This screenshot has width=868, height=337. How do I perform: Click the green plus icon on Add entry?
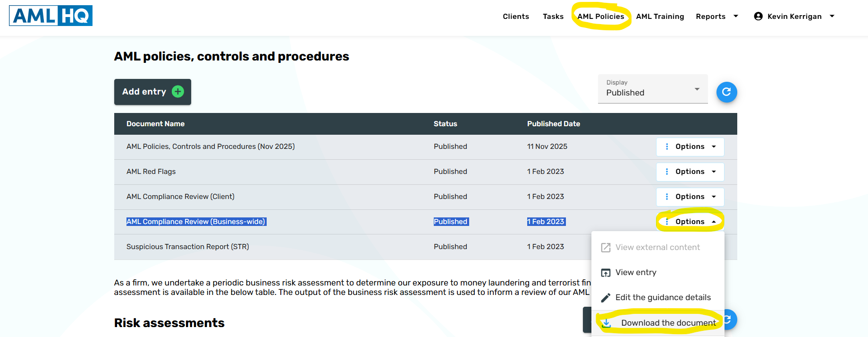coord(178,92)
